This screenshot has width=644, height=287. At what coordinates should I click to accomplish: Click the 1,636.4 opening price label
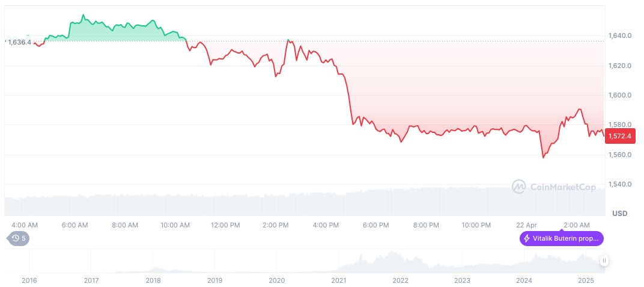tap(20, 42)
